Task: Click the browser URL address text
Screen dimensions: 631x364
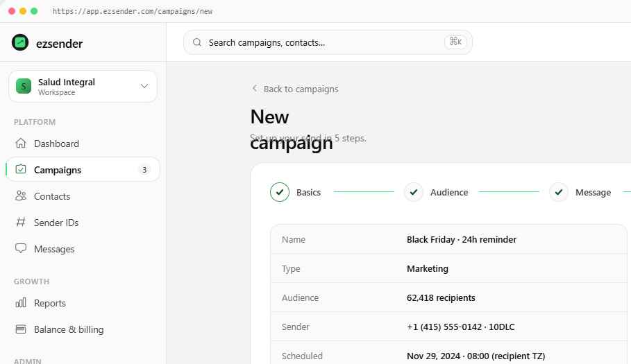Action: pos(133,11)
